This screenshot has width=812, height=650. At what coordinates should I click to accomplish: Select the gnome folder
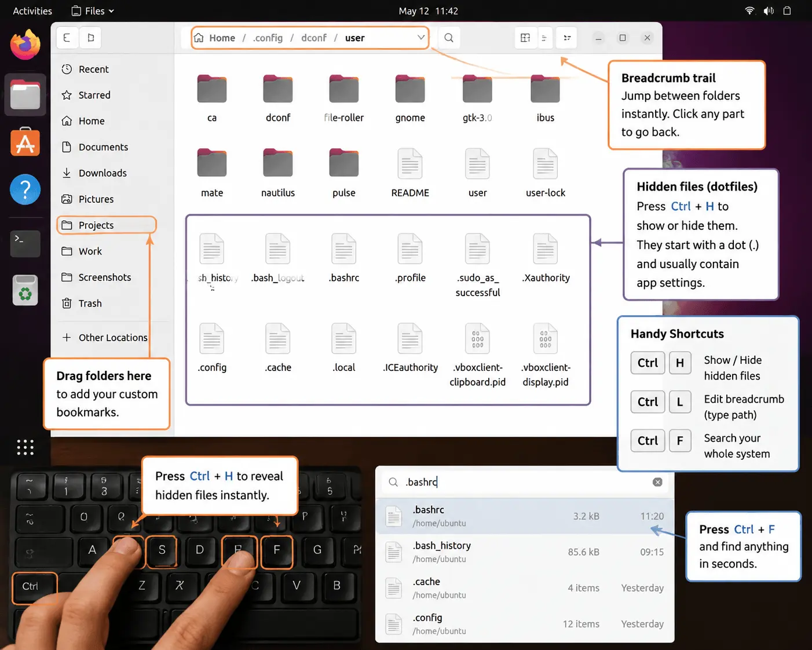410,97
